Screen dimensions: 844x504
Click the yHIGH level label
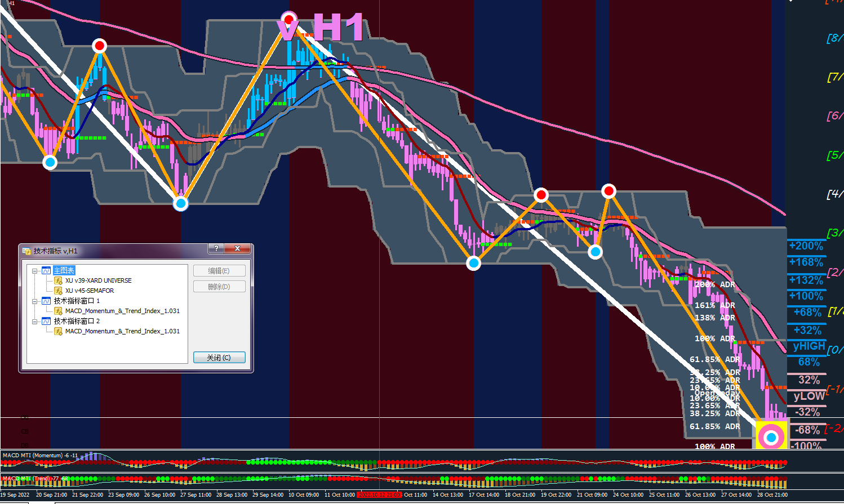(809, 346)
